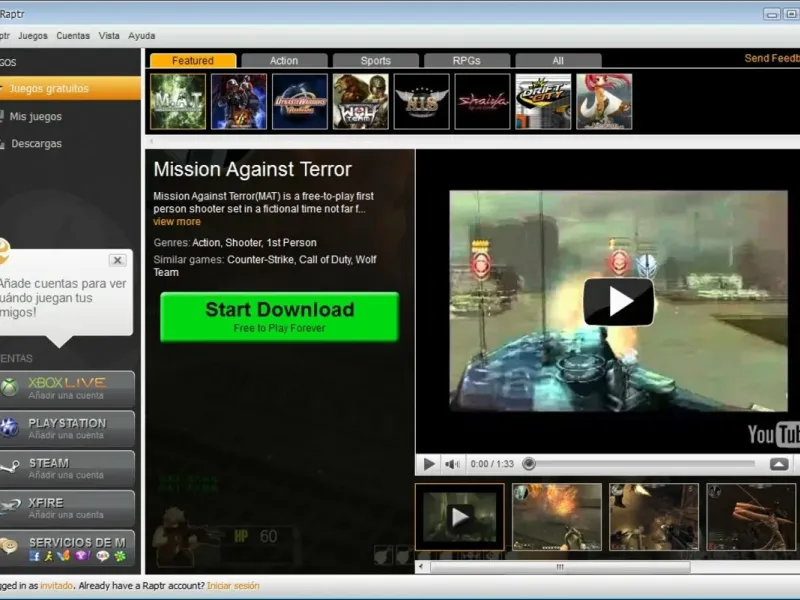Switch to the Action tab

pos(284,60)
